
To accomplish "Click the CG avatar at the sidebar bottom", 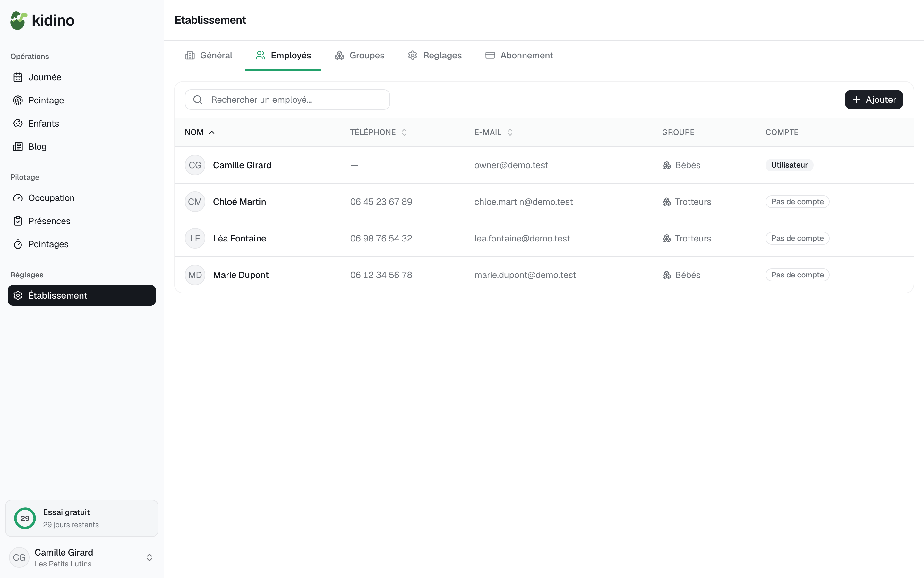I will coord(19,557).
